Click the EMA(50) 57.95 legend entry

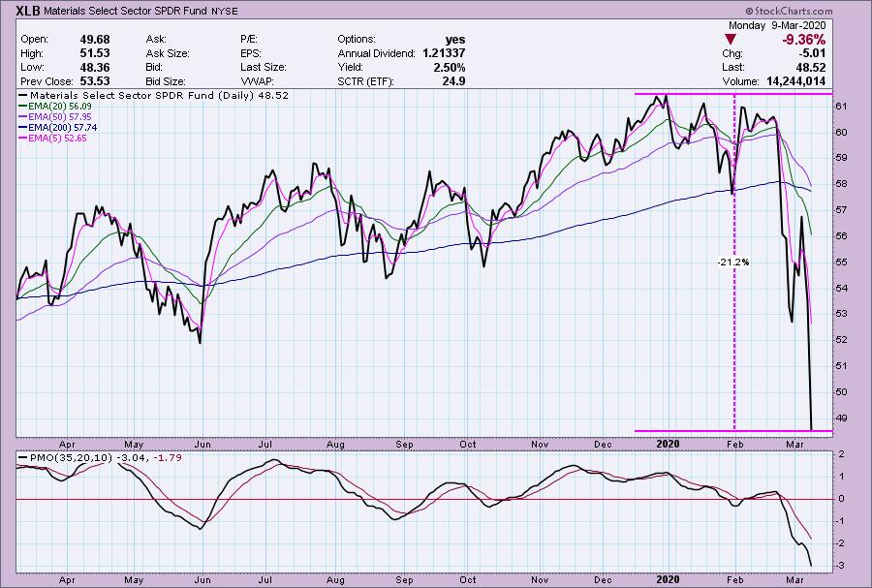(x=55, y=116)
